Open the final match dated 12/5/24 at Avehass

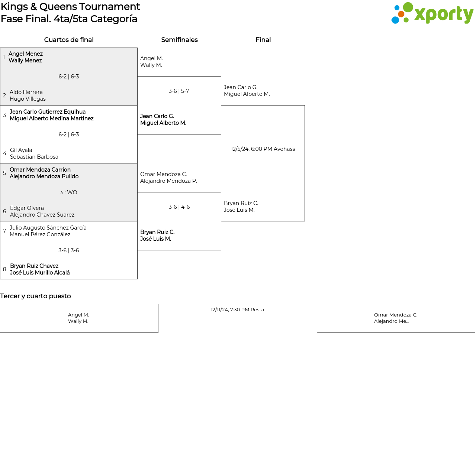click(x=263, y=149)
